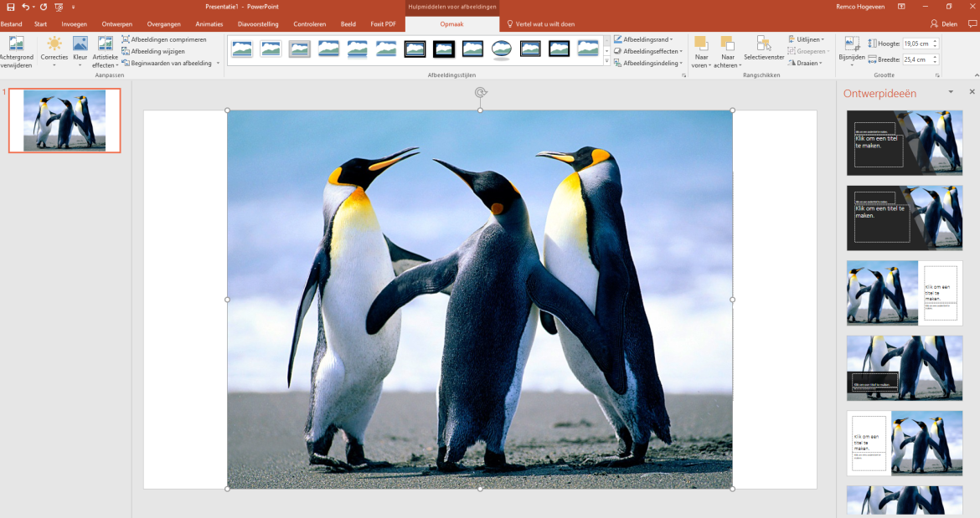
Task: Click Naar achteren icon
Action: (728, 44)
